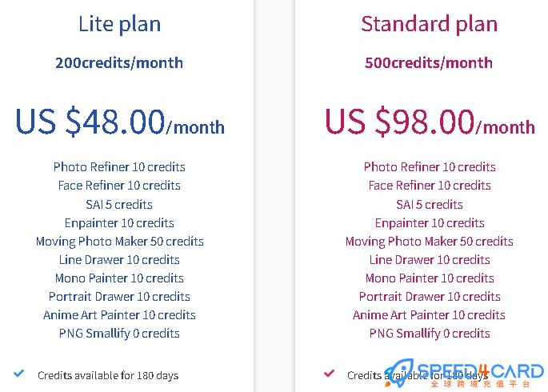Select SAI 5 credits in Standard plan

click(x=430, y=204)
